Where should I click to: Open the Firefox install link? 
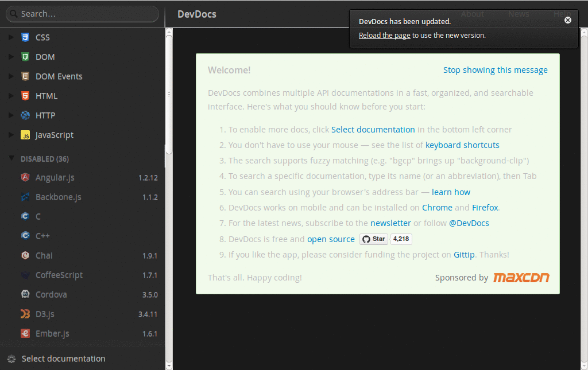485,208
